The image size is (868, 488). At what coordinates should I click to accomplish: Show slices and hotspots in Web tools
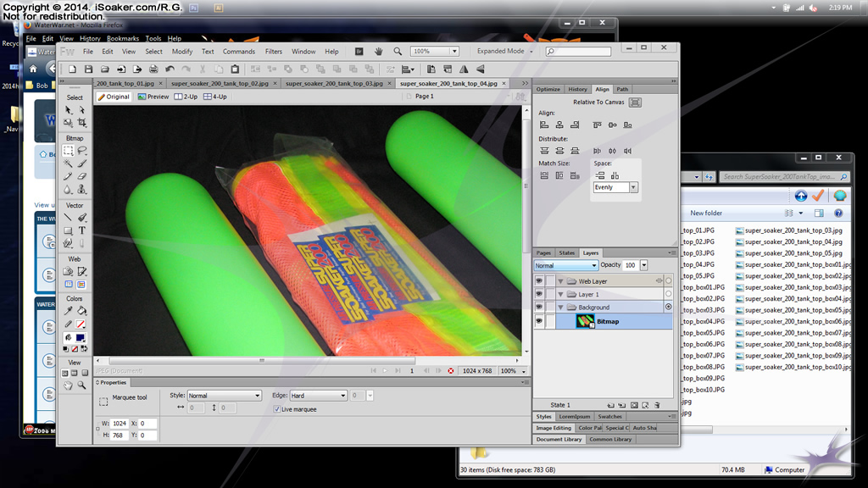pos(82,285)
